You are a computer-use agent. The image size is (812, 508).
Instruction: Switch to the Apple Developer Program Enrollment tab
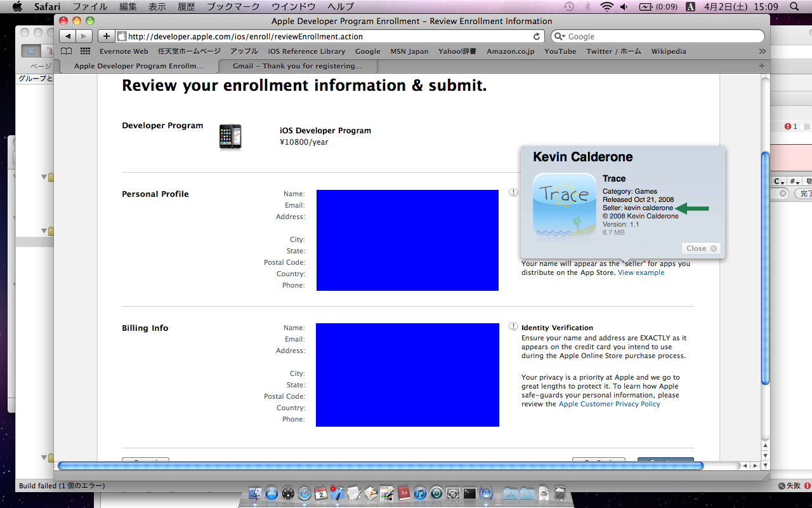coord(139,66)
